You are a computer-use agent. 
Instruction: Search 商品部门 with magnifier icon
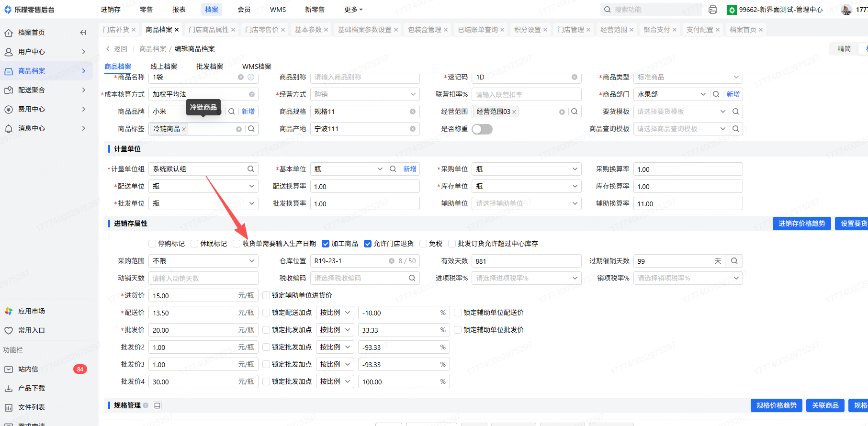[x=716, y=94]
